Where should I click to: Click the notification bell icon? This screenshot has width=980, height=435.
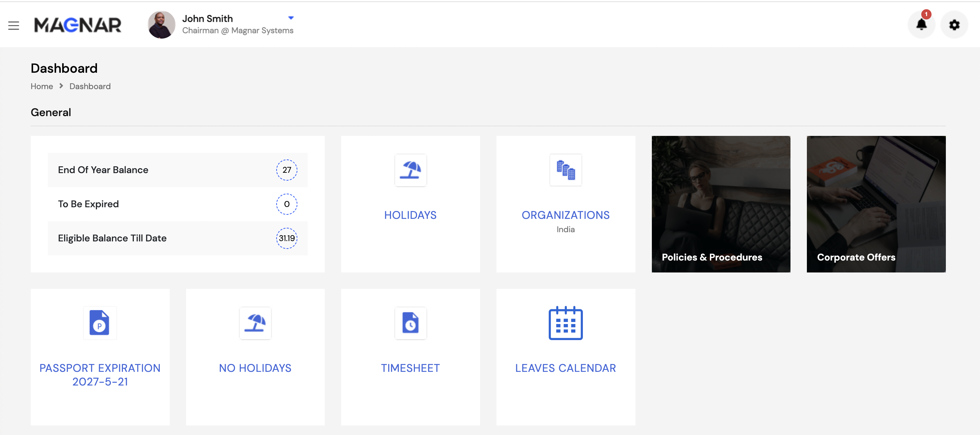point(921,25)
